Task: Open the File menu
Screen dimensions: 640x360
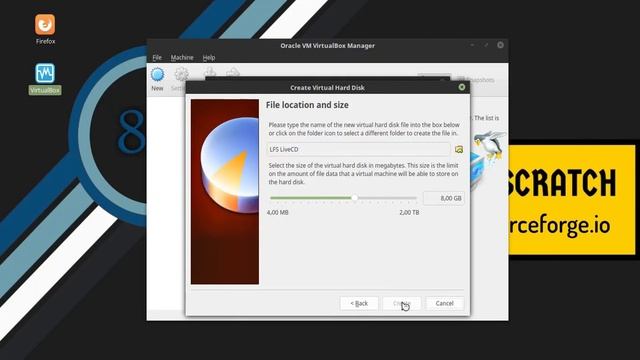Action: click(x=157, y=58)
